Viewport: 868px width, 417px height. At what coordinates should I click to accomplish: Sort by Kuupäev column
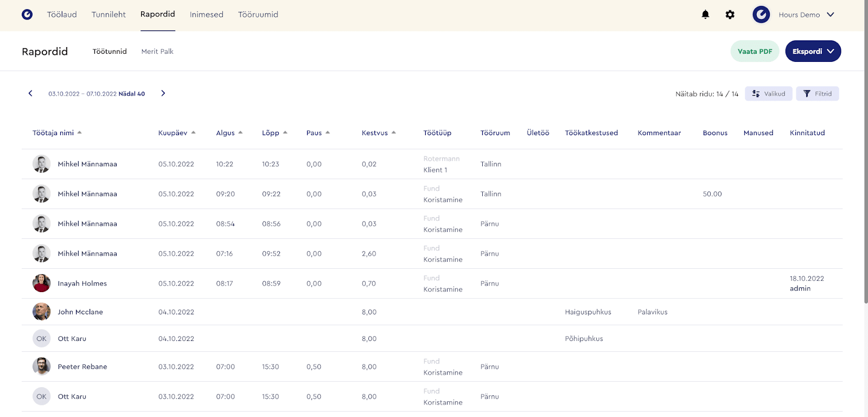click(177, 132)
